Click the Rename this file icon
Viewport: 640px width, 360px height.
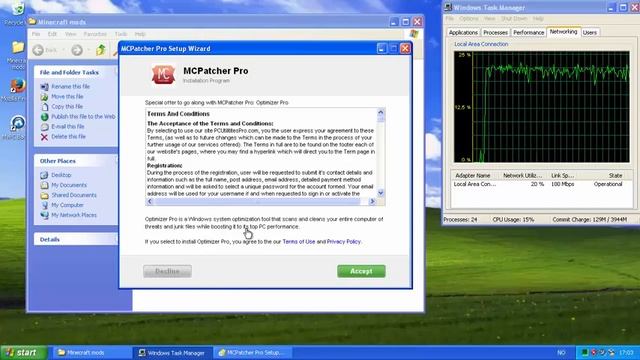(44, 87)
